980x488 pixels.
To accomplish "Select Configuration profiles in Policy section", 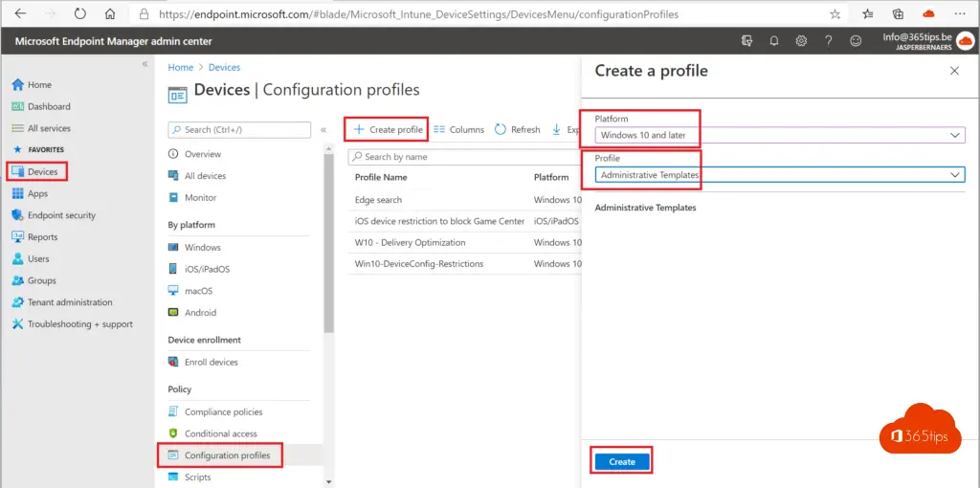I will [227, 455].
